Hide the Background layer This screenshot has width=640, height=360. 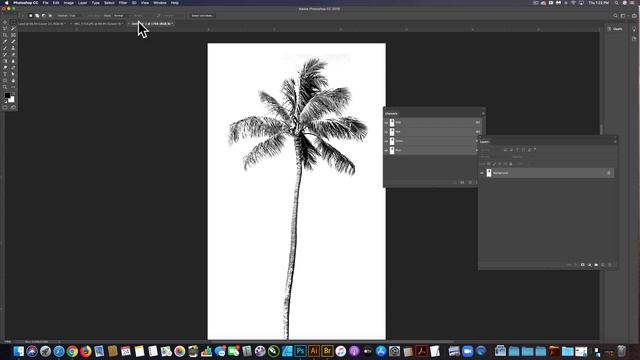pos(482,173)
